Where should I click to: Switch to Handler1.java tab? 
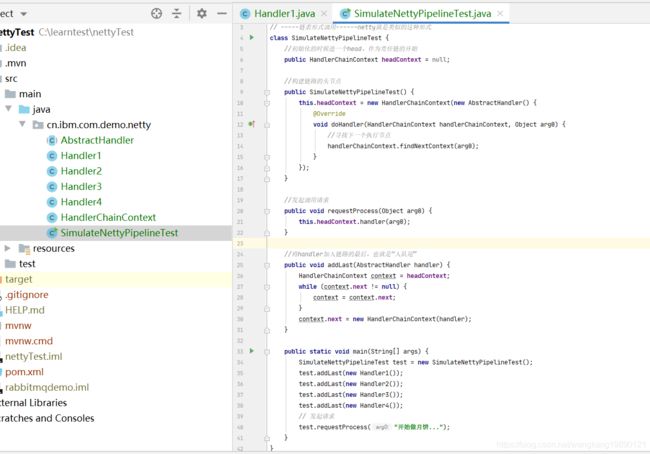coord(284,14)
